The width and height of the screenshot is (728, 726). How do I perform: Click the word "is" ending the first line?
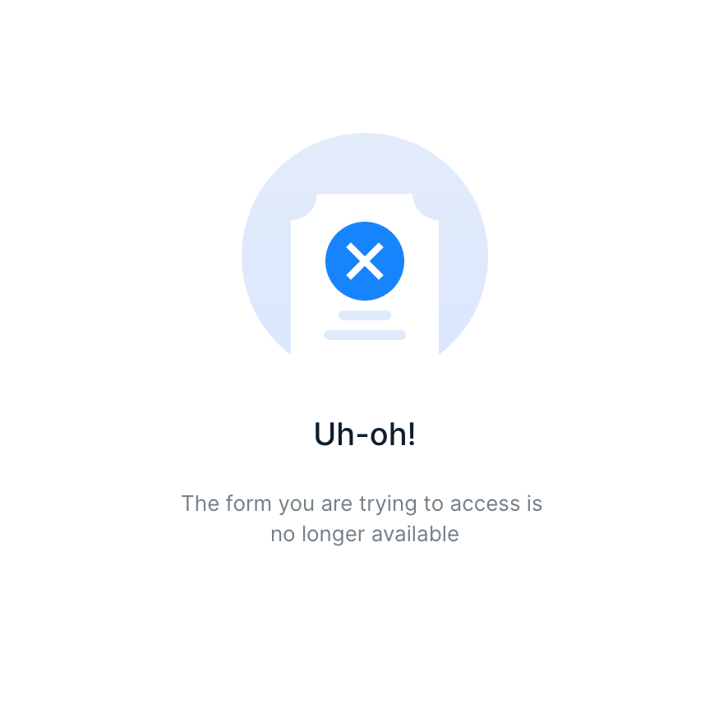click(534, 503)
